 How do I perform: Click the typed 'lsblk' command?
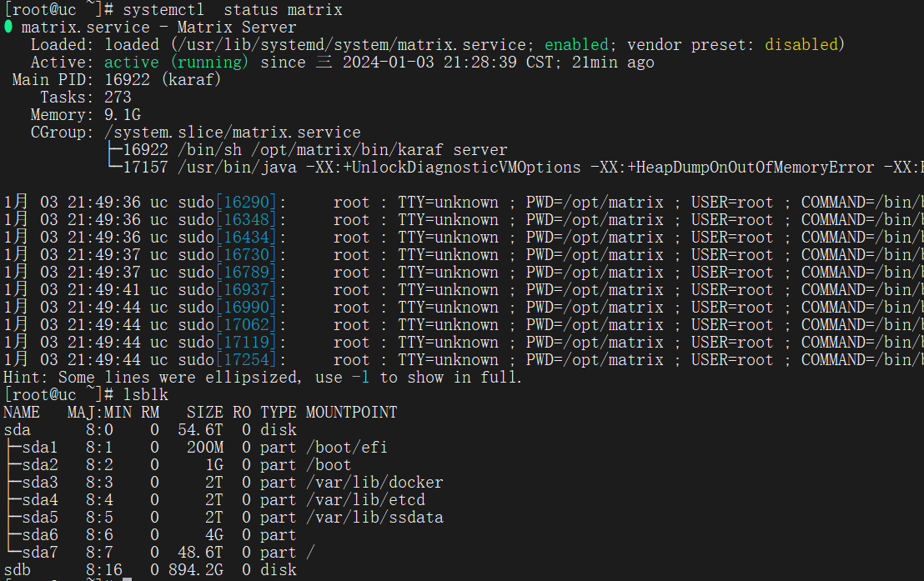click(145, 395)
